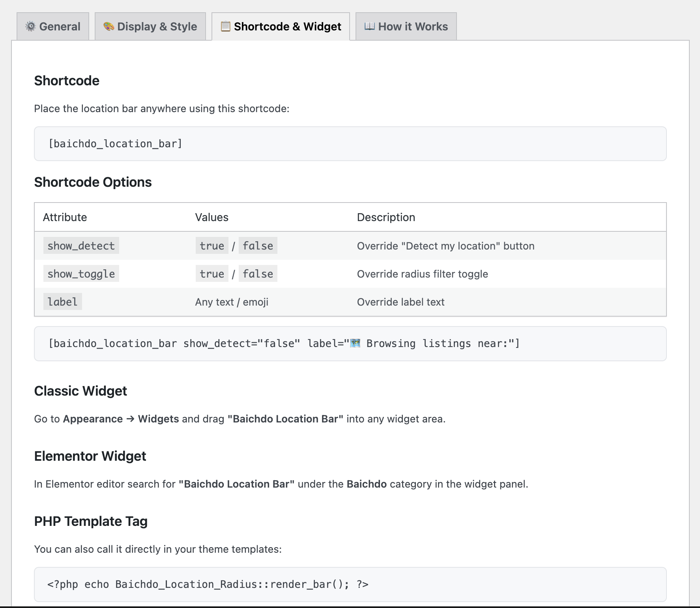Viewport: 700px width, 608px height.
Task: Click the show_detect attribute code
Action: (81, 246)
